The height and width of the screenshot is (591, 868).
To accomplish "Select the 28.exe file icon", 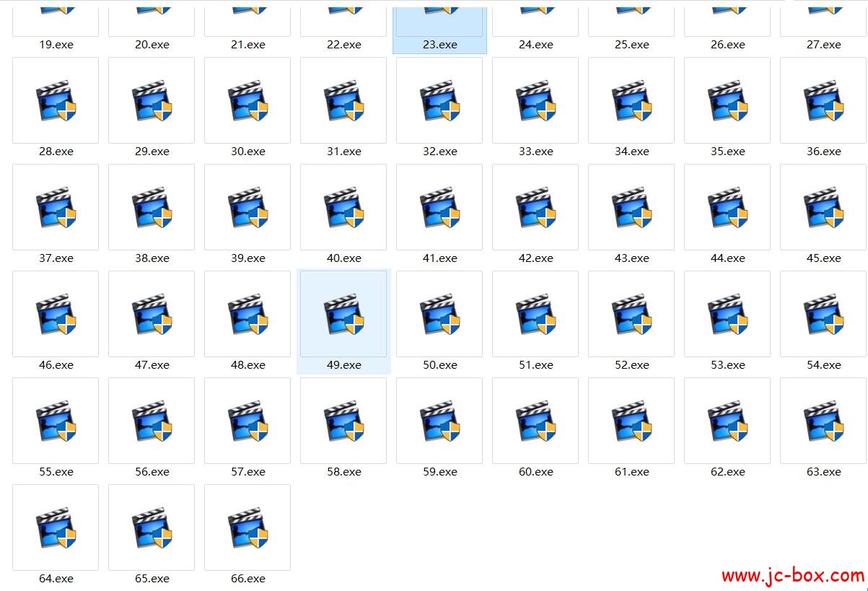I will point(56,100).
